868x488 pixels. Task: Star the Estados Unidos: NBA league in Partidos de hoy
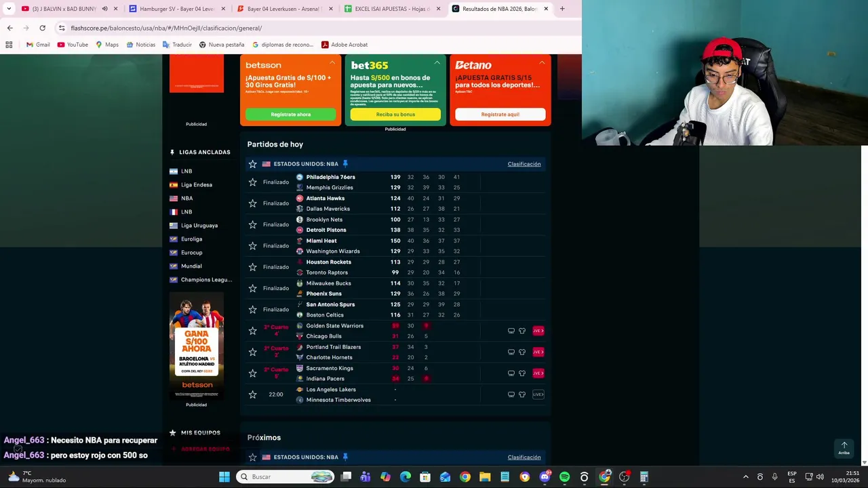[x=253, y=164]
